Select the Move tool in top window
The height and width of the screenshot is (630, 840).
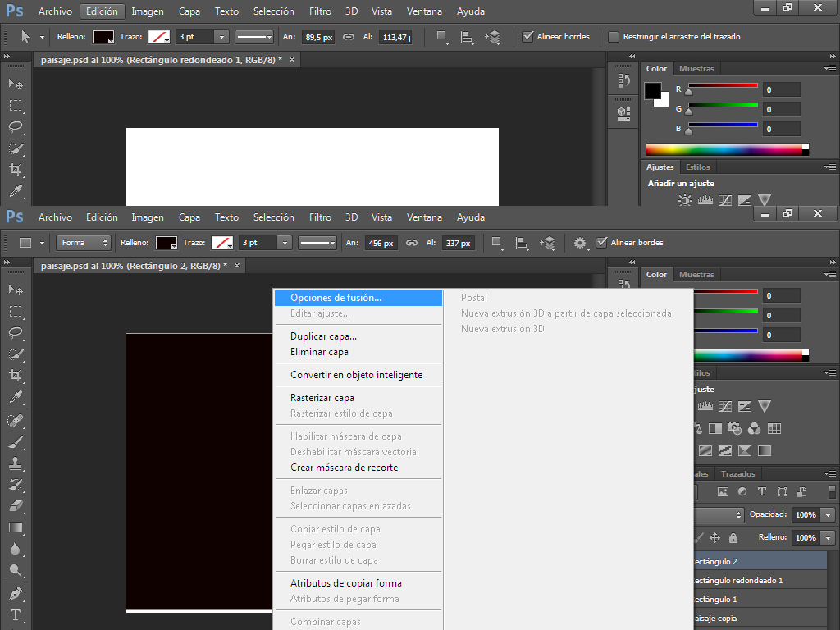(x=16, y=84)
